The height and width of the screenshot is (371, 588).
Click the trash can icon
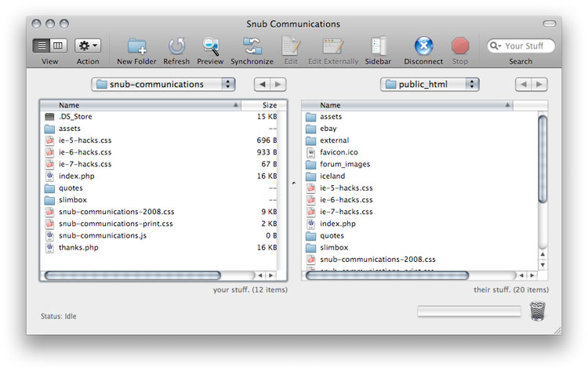pyautogui.click(x=537, y=311)
